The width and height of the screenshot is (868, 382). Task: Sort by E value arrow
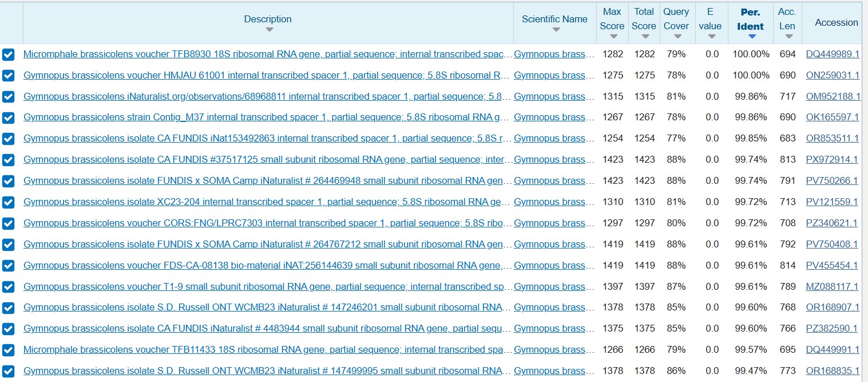click(711, 37)
